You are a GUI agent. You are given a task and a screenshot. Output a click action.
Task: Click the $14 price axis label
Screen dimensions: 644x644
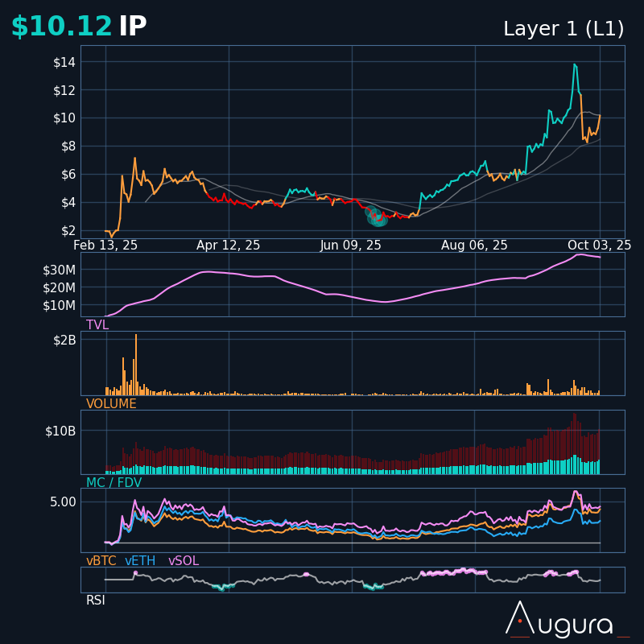point(65,62)
